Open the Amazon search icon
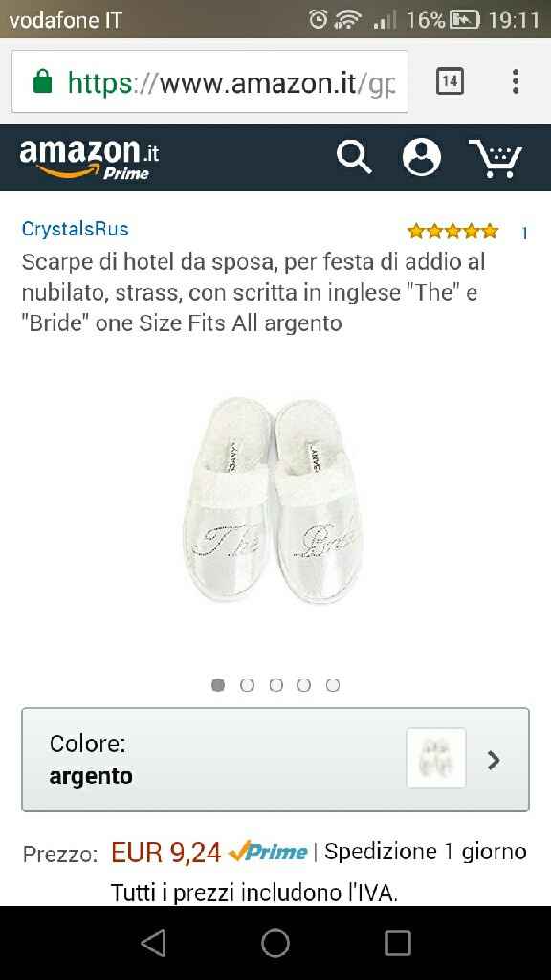551x980 pixels. [353, 158]
